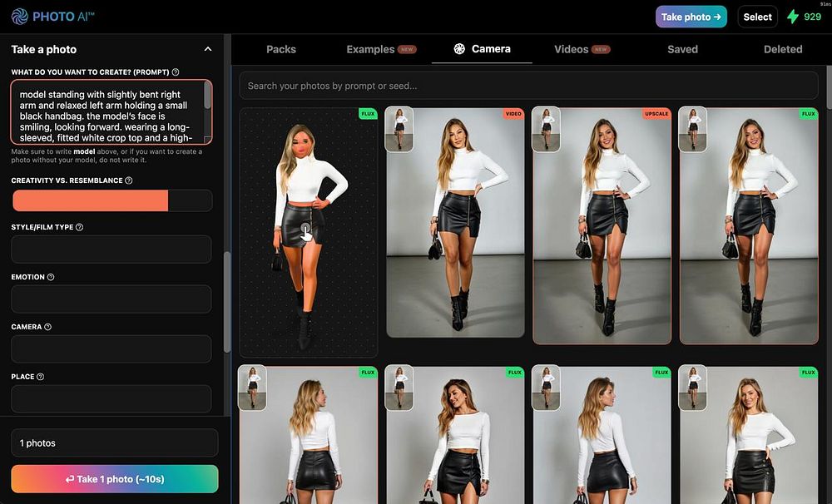The height and width of the screenshot is (504, 832).
Task: Open Emotion help icon
Action: point(51,277)
